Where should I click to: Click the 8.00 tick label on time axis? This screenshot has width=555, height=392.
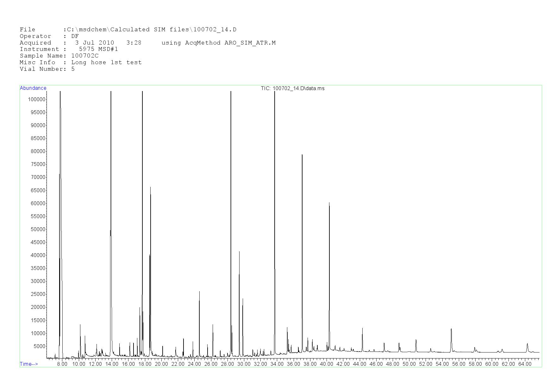62,364
